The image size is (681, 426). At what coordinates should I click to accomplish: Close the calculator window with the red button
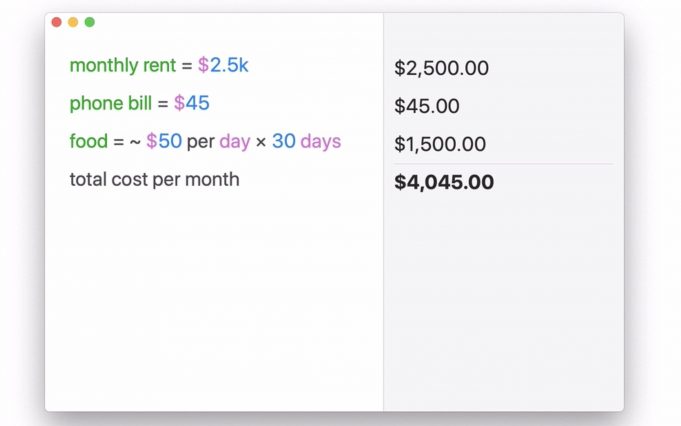pyautogui.click(x=57, y=22)
